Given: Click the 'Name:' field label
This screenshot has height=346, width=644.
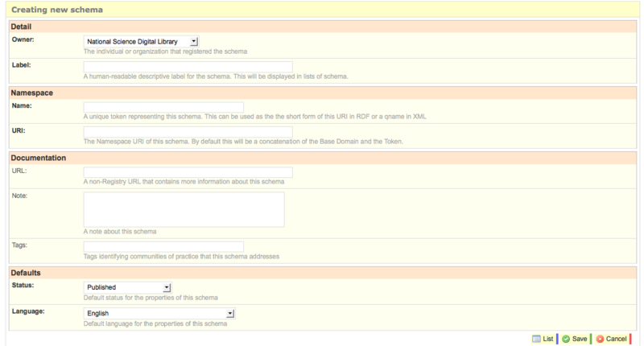Looking at the screenshot, I should pos(22,105).
